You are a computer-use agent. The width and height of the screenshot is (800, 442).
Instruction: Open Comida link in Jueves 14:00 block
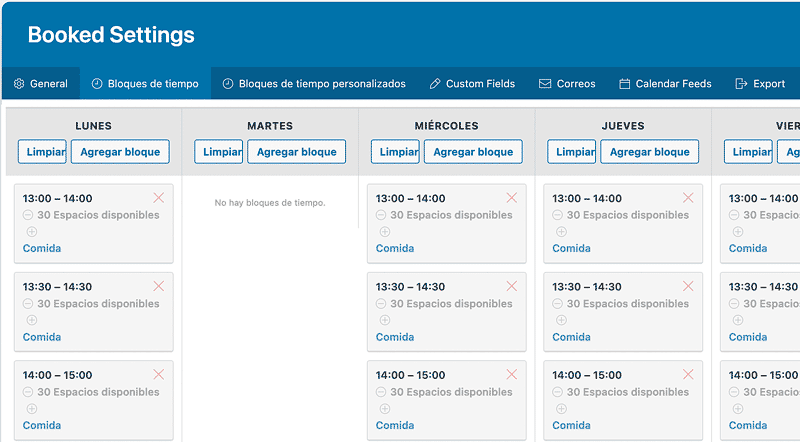[x=571, y=425]
